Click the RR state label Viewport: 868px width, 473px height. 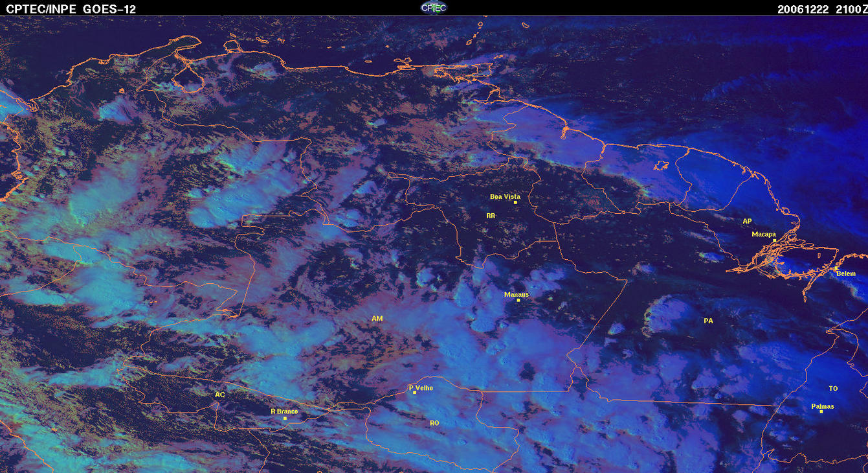(491, 215)
